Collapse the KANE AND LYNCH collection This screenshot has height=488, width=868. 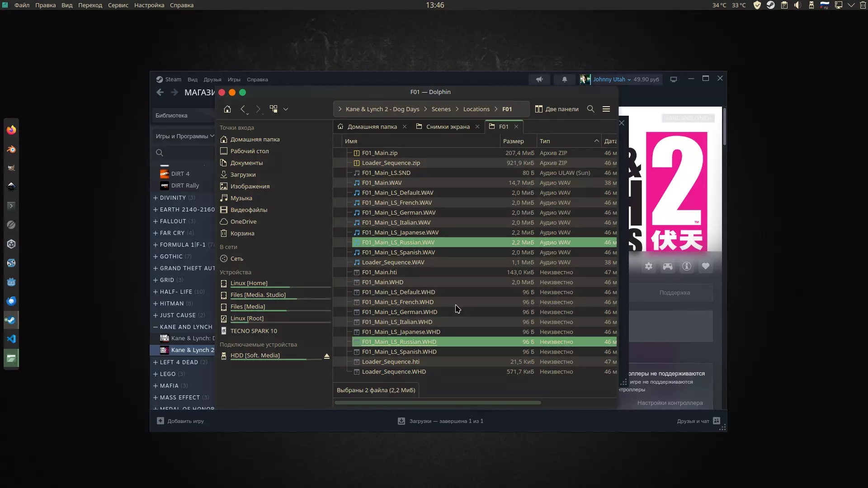[156, 327]
